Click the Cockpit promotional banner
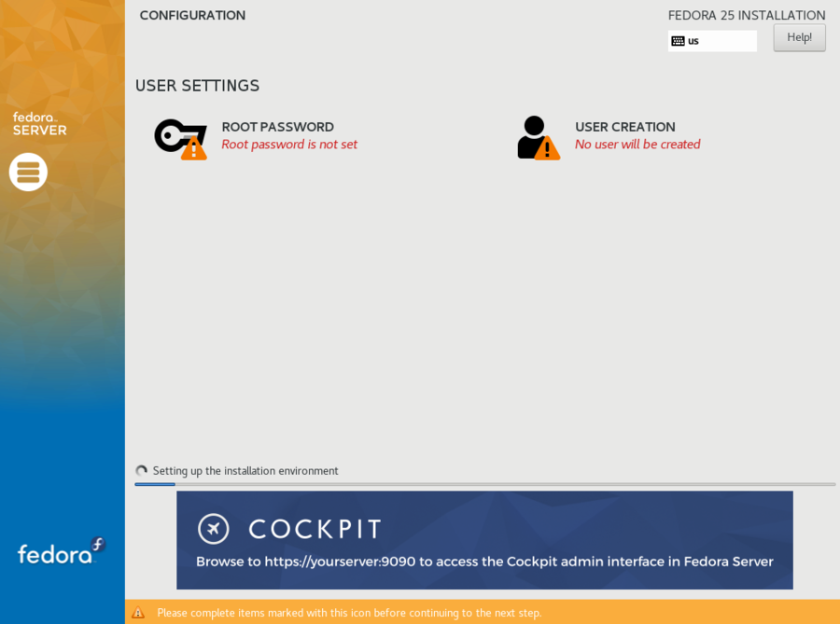This screenshot has width=840, height=624. click(x=484, y=540)
